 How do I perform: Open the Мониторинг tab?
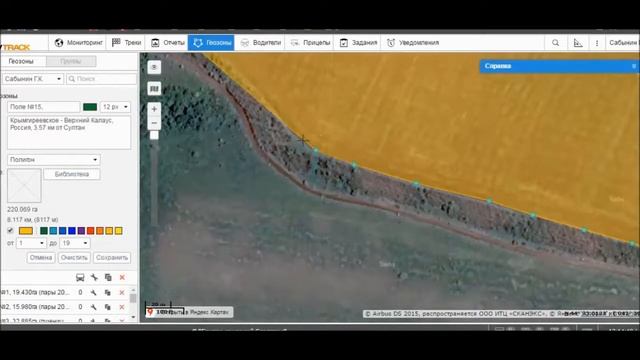point(78,42)
